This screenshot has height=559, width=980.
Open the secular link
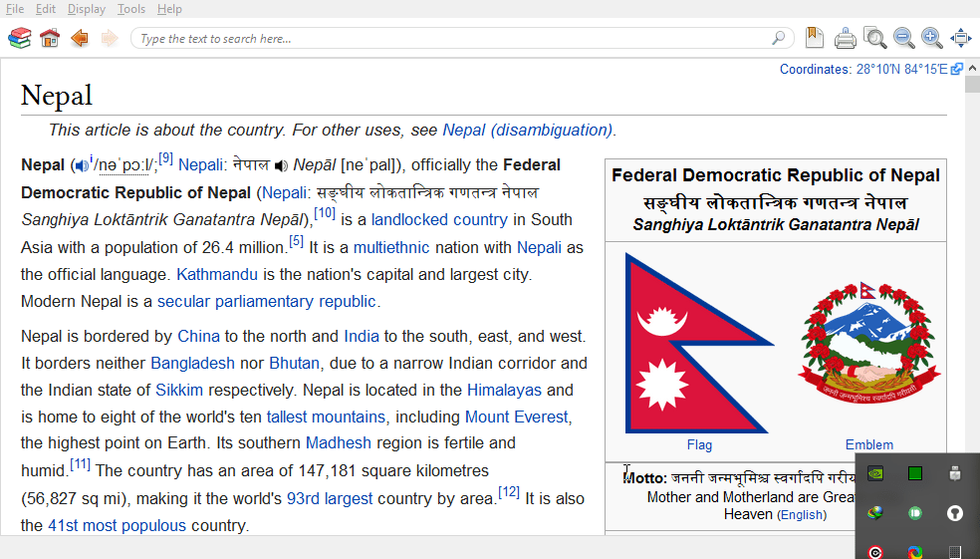coord(183,301)
